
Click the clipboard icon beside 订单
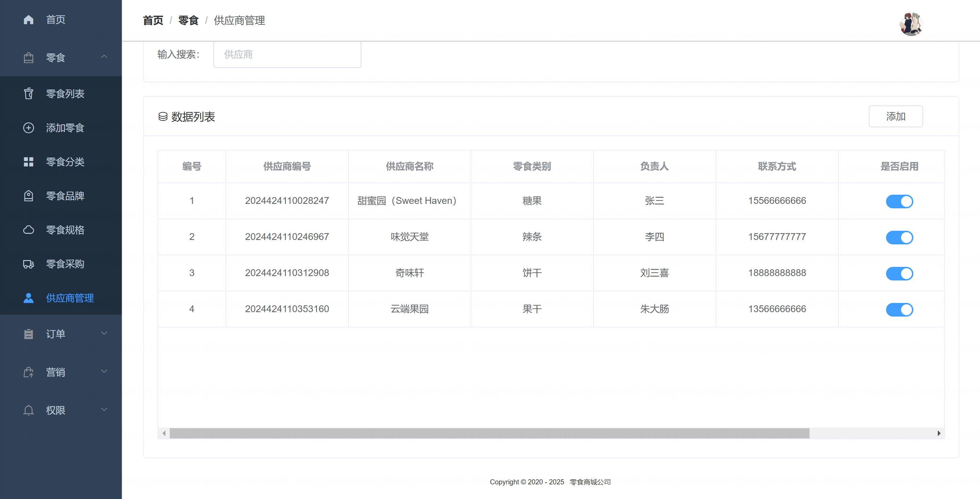(x=29, y=334)
